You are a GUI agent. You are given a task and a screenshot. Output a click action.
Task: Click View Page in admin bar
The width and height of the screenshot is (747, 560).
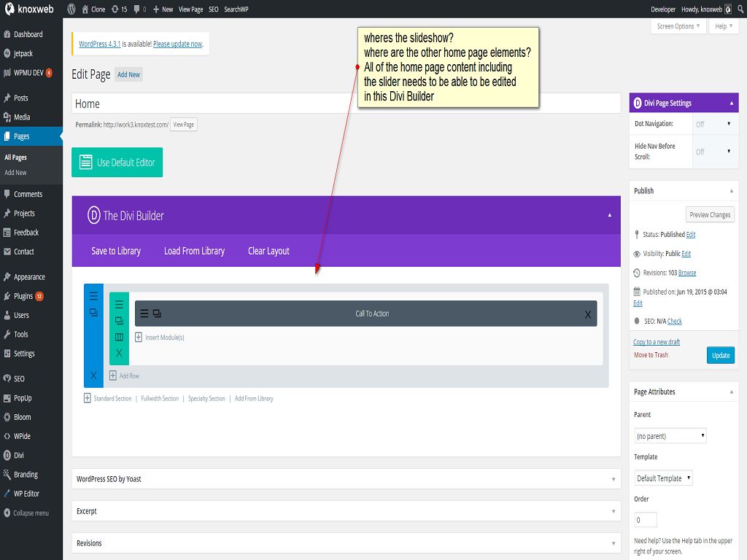click(190, 9)
